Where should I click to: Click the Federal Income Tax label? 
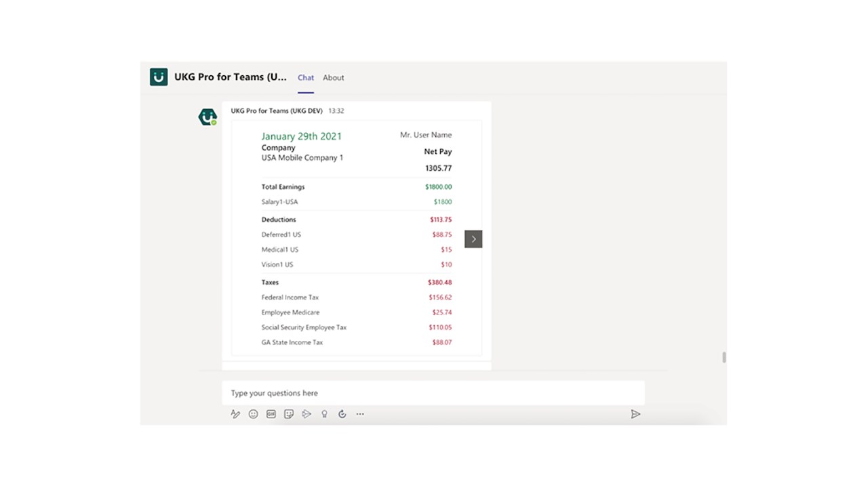[290, 298]
